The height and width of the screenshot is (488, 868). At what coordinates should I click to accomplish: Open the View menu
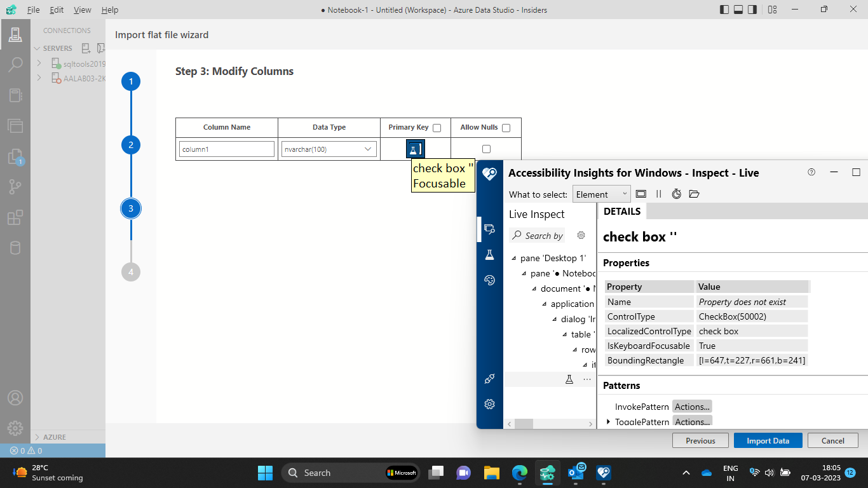click(83, 10)
